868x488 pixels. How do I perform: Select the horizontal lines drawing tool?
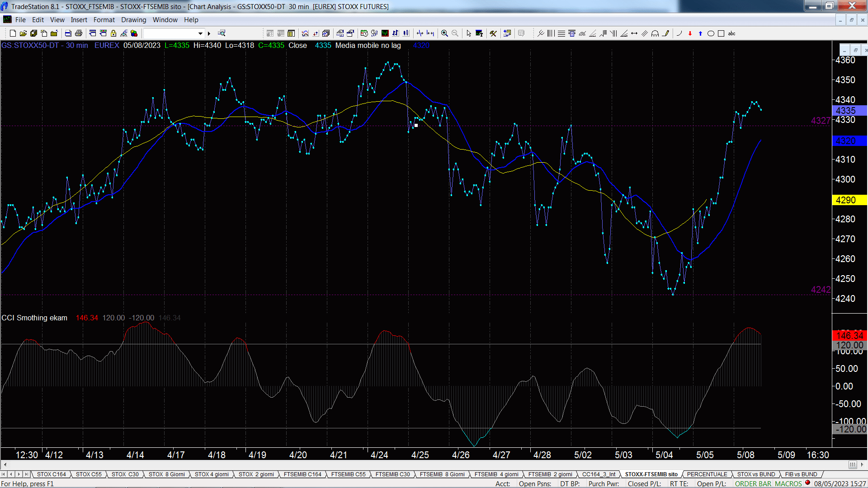tap(561, 33)
